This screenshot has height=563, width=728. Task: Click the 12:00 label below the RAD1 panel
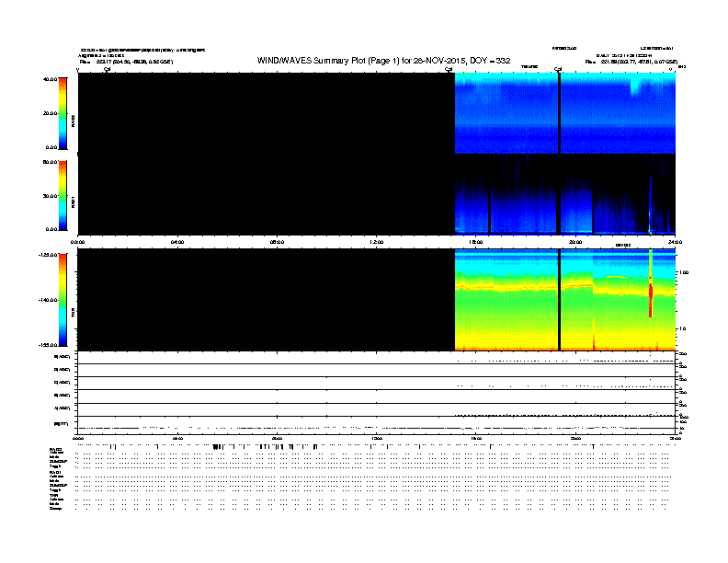click(x=377, y=242)
